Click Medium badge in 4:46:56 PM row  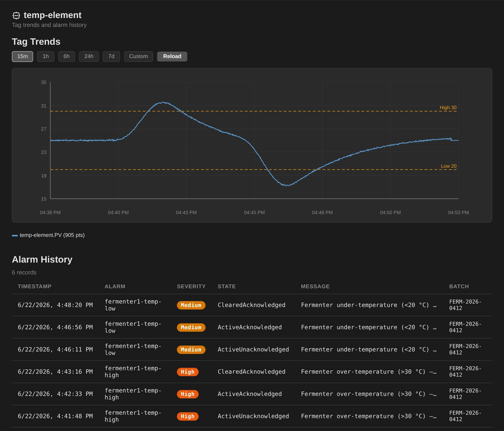pos(191,328)
